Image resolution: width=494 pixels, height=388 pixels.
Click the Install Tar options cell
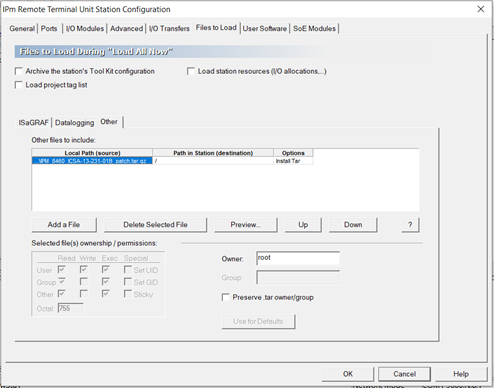pyautogui.click(x=293, y=161)
